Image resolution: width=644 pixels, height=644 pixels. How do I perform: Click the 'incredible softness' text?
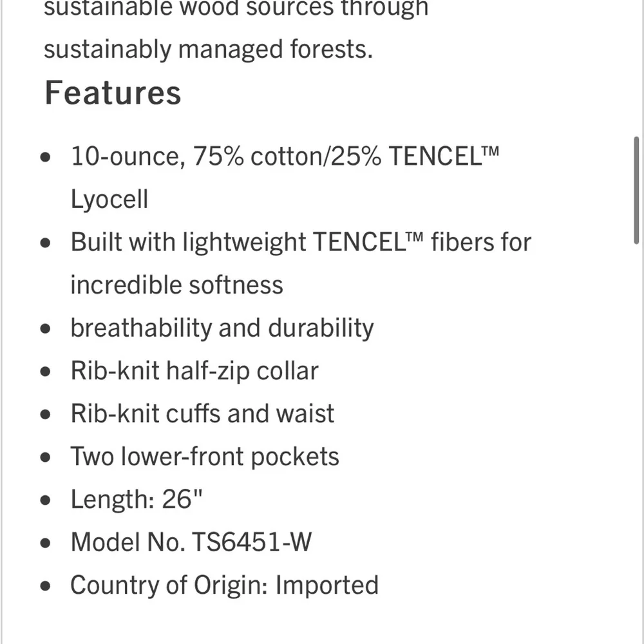point(176,285)
